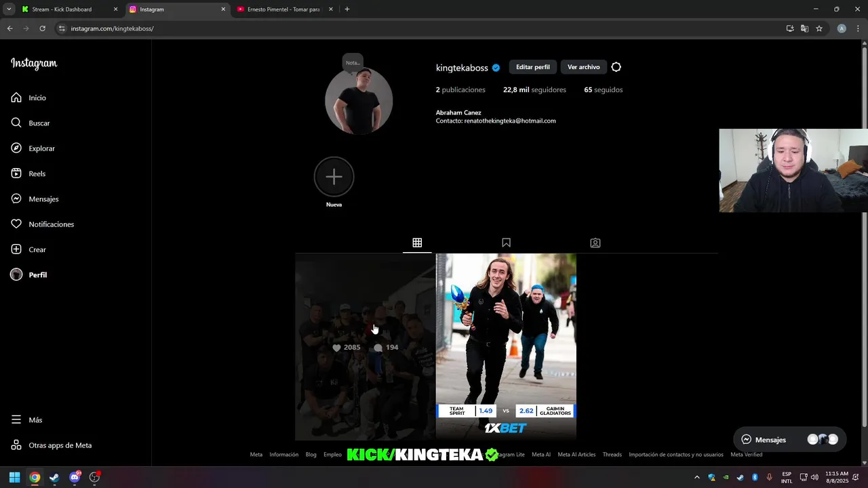Select the tagged photos tab
Viewport: 868px width, 488px height.
(595, 243)
